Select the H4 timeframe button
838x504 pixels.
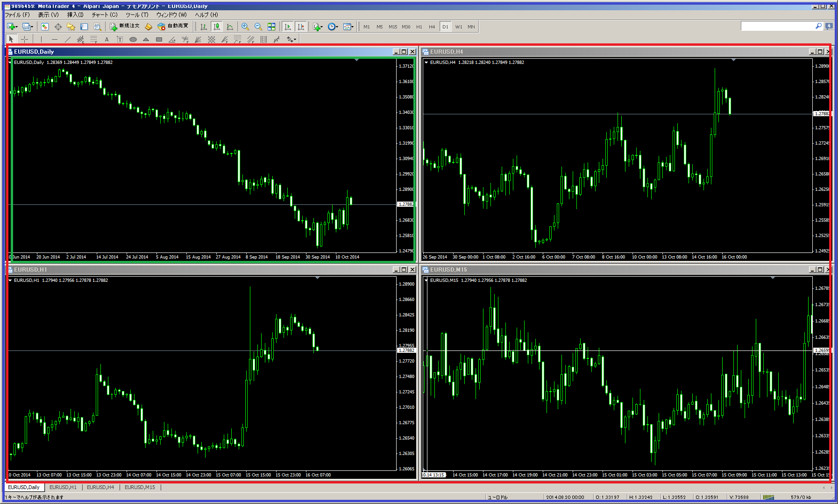click(432, 27)
